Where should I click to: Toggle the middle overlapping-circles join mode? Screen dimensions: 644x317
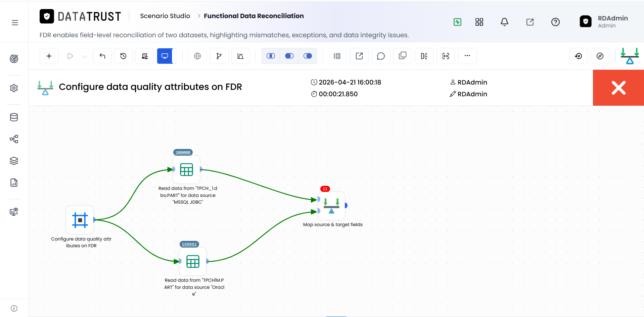[289, 56]
